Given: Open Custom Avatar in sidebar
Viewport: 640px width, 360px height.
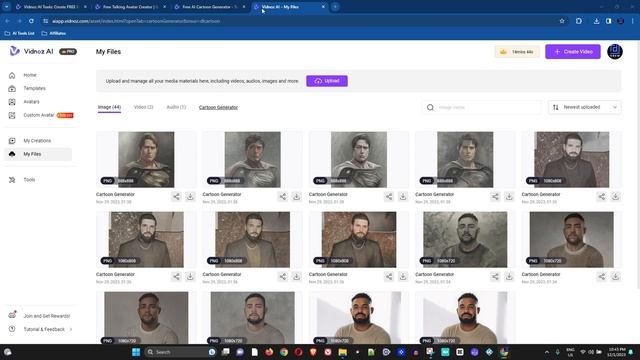Looking at the screenshot, I should pyautogui.click(x=39, y=115).
